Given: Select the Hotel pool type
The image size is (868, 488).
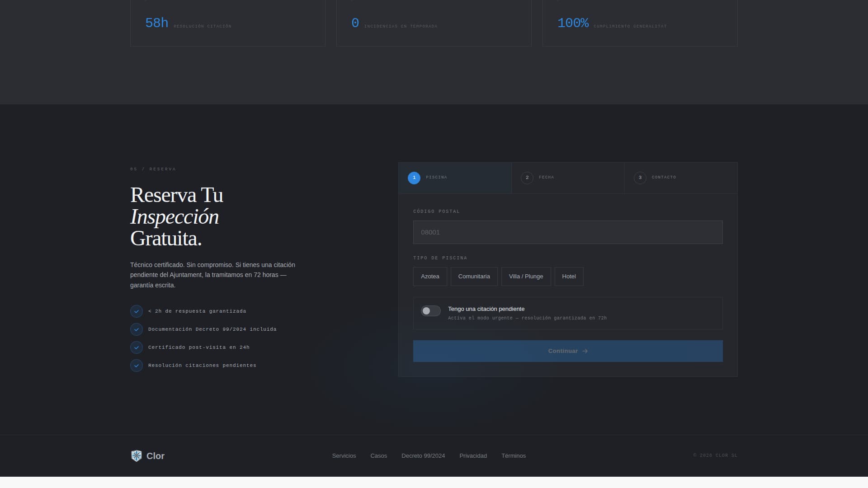Looking at the screenshot, I should (x=569, y=277).
